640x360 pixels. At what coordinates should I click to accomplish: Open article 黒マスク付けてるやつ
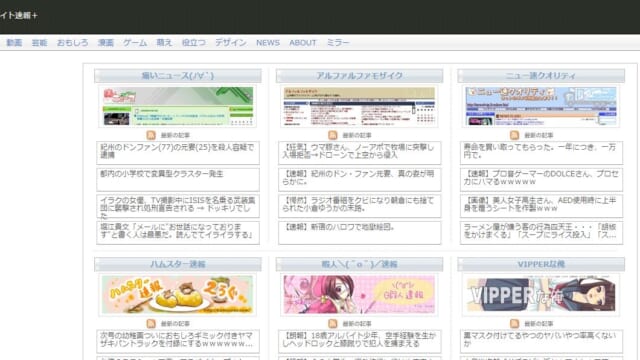tap(541, 342)
